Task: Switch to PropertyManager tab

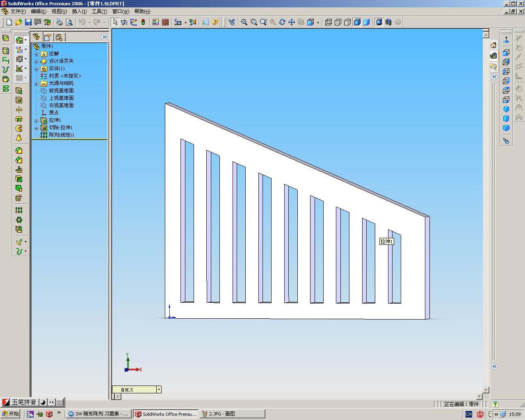Action: click(x=48, y=37)
